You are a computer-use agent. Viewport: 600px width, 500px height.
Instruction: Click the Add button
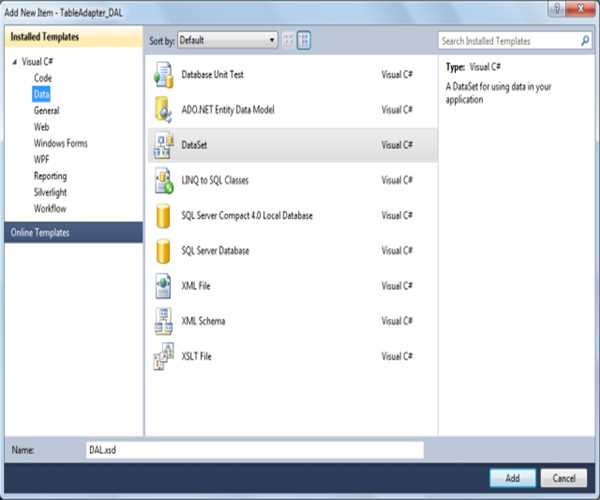point(513,478)
